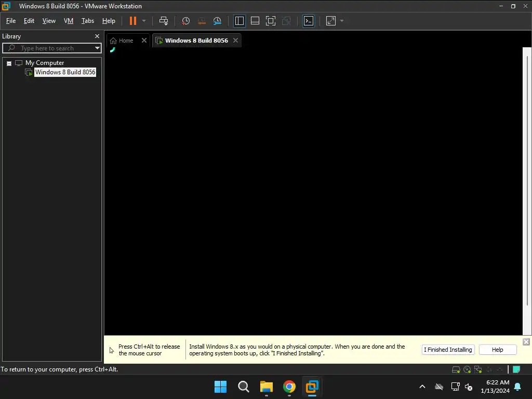Viewport: 532px width, 399px height.
Task: Open the Help menu
Action: tap(109, 21)
